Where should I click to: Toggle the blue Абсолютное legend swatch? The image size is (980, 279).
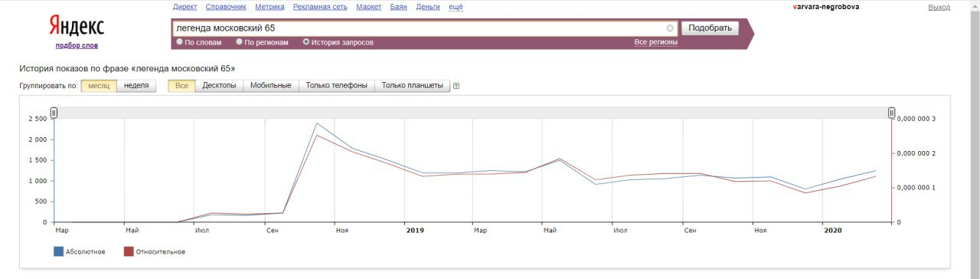coord(58,251)
